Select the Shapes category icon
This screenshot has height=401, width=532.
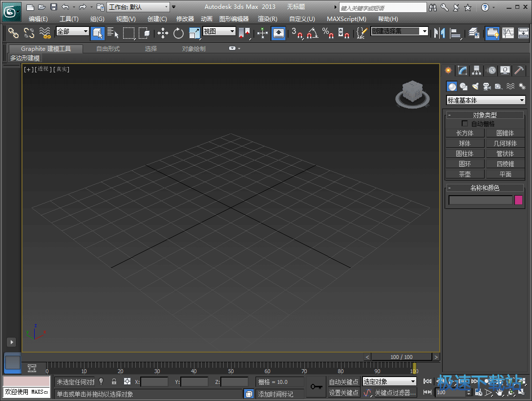point(464,87)
